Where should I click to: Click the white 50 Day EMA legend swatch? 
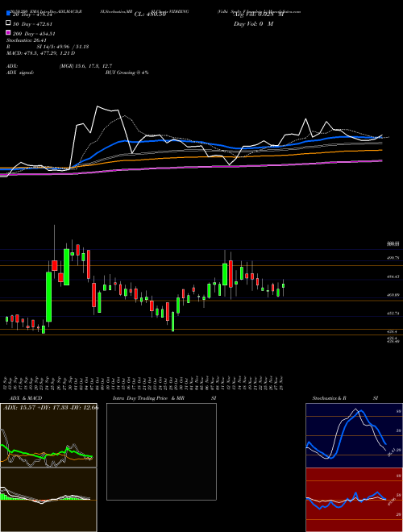coord(9,23)
